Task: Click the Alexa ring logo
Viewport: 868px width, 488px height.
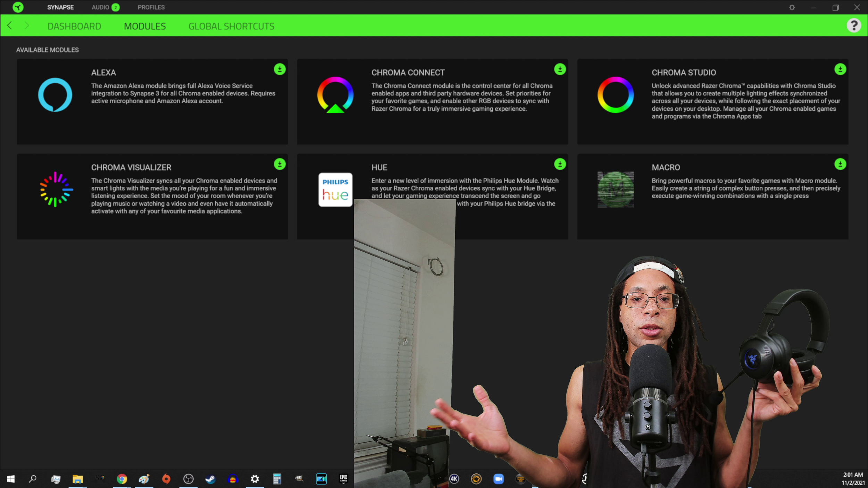Action: [55, 95]
